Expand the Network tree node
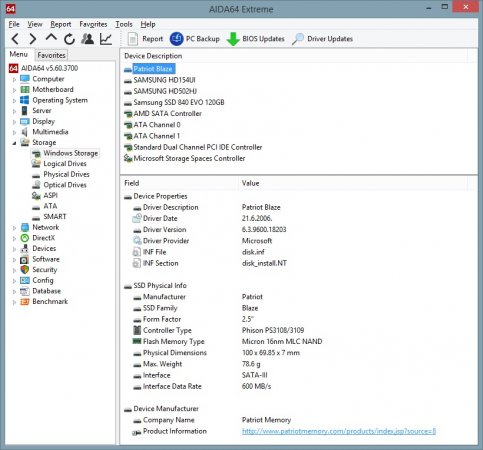The width and height of the screenshot is (483, 450). click(14, 228)
